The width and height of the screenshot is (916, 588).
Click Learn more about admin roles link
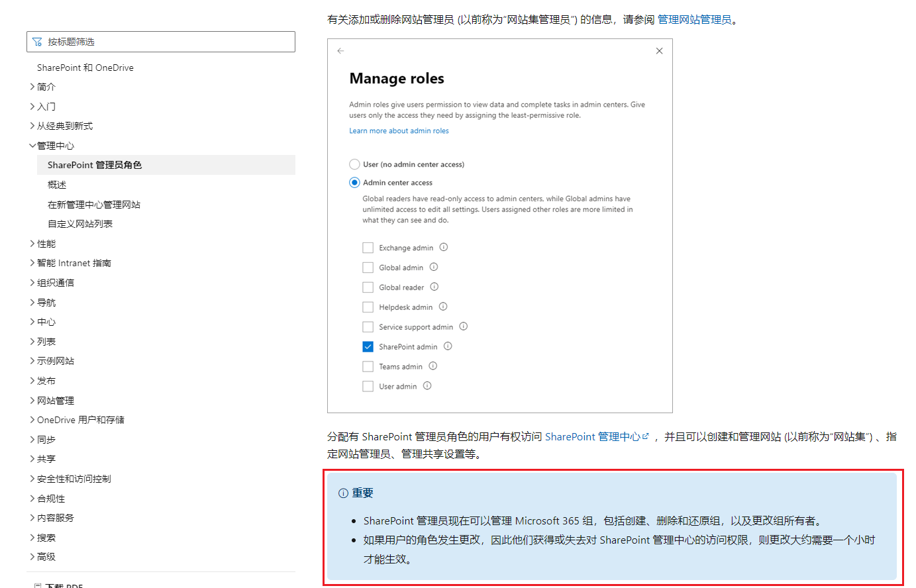coord(399,131)
